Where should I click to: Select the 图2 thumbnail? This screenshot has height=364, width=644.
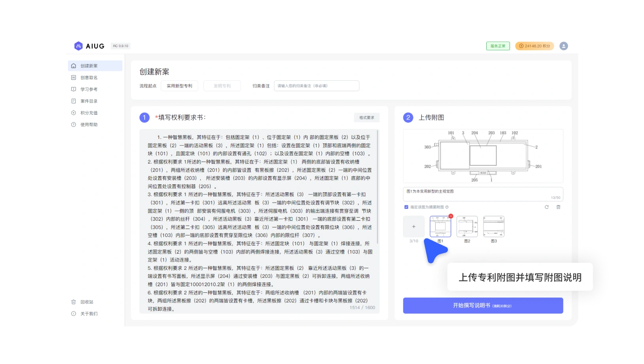[x=467, y=227]
